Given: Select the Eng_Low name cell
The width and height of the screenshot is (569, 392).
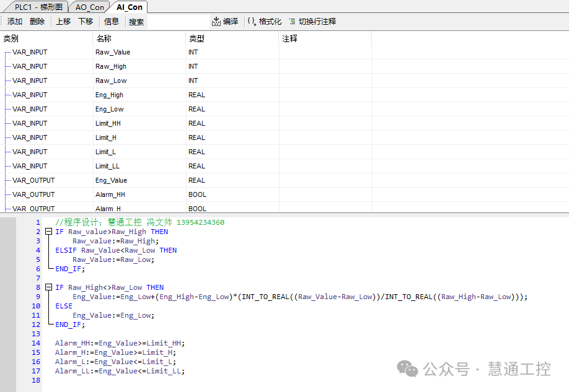Looking at the screenshot, I should 139,109.
